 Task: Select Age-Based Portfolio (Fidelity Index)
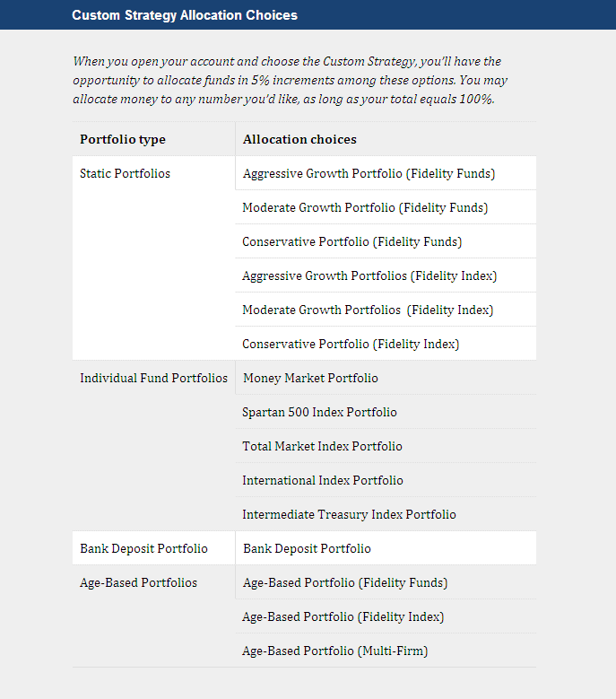(x=343, y=616)
